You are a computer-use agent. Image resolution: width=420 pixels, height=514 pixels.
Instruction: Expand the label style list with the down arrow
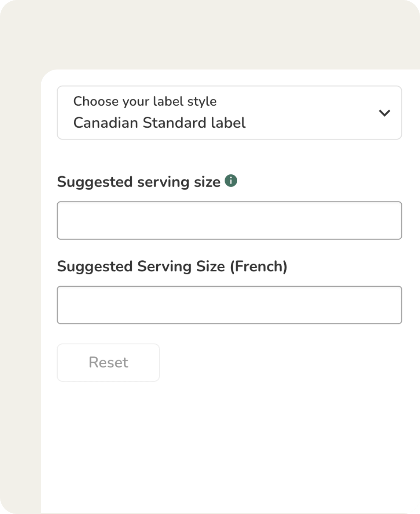pyautogui.click(x=384, y=113)
